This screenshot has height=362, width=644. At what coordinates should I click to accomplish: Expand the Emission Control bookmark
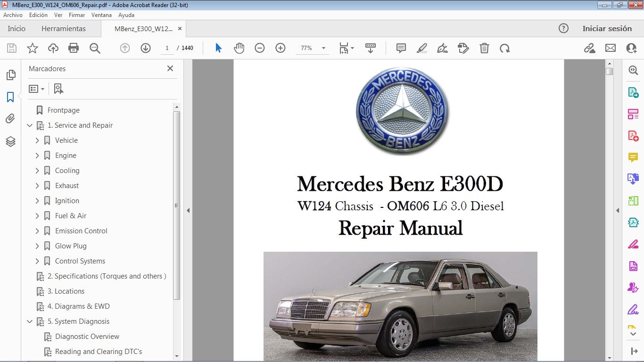(37, 231)
